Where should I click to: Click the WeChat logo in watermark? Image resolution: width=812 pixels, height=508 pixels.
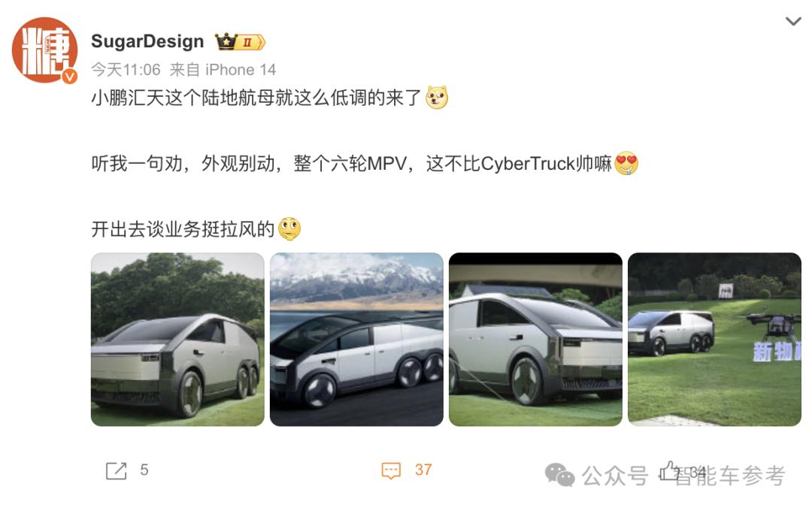tap(559, 474)
